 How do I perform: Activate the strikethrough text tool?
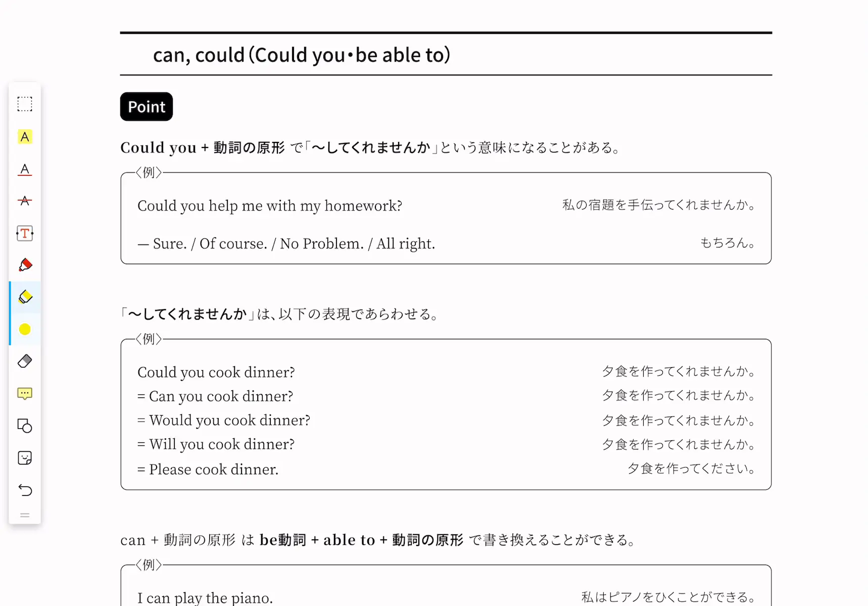[x=25, y=201]
